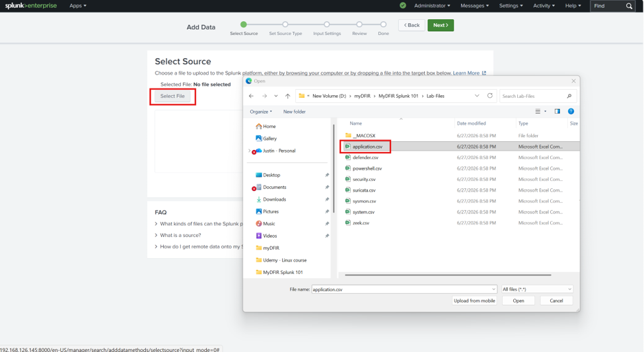
Task: Click the green health status check icon
Action: [403, 6]
